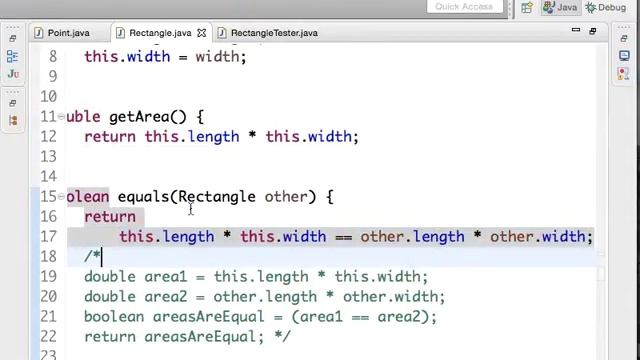Click line number 8 in the gutter

point(53,56)
